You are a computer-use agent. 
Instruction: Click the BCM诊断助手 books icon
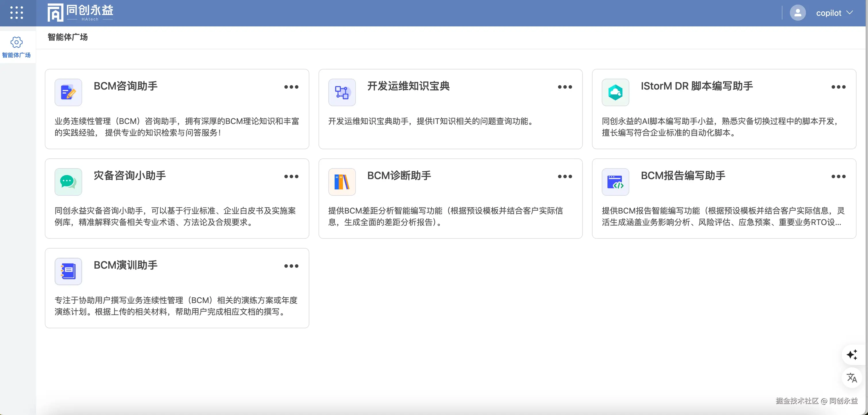coord(342,182)
